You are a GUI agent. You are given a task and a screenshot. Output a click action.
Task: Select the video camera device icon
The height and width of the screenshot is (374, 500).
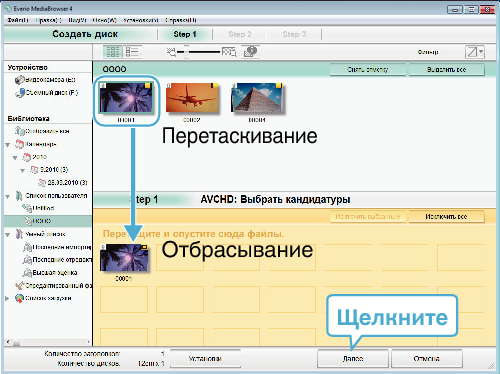pos(20,80)
